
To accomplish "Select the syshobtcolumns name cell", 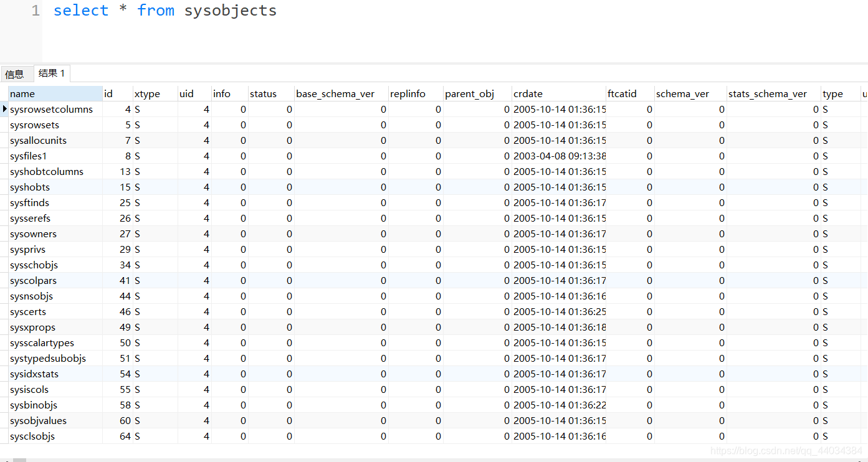I will (x=55, y=171).
